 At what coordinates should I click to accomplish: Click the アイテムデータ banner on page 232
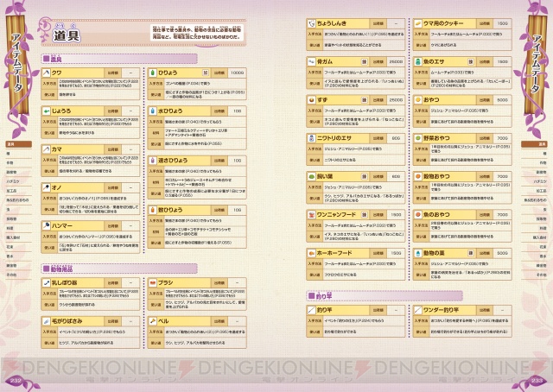(x=17, y=63)
